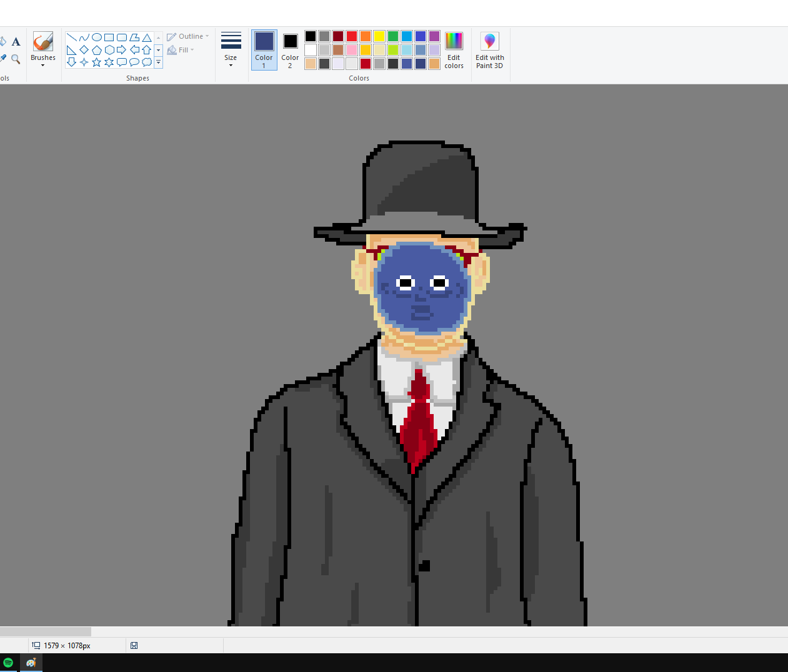Pick the orange palette swatch

tap(366, 36)
